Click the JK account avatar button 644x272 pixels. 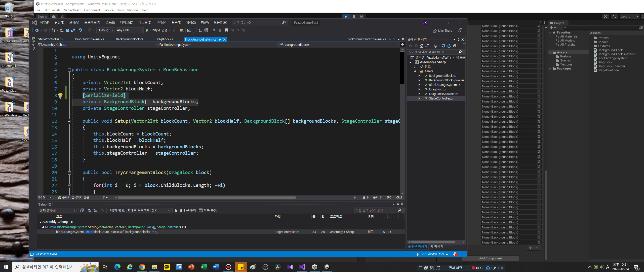coord(425,23)
